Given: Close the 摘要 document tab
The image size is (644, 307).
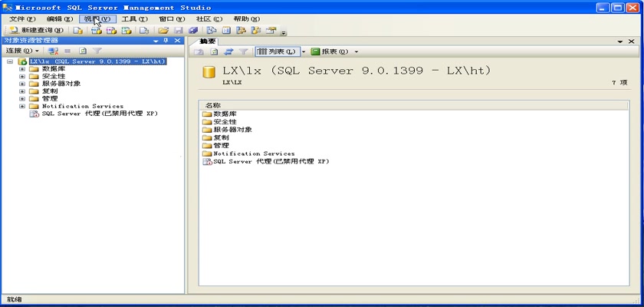Looking at the screenshot, I should click(631, 41).
